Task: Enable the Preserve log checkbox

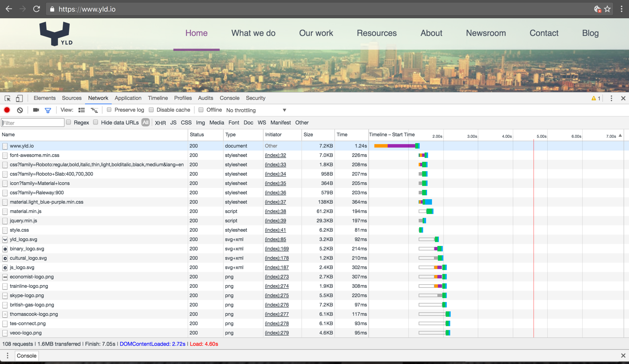Action: click(109, 110)
